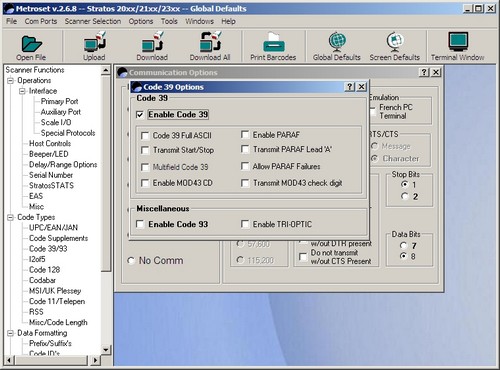Click the Print Barcodes icon
The width and height of the screenshot is (500, 370).
273,42
